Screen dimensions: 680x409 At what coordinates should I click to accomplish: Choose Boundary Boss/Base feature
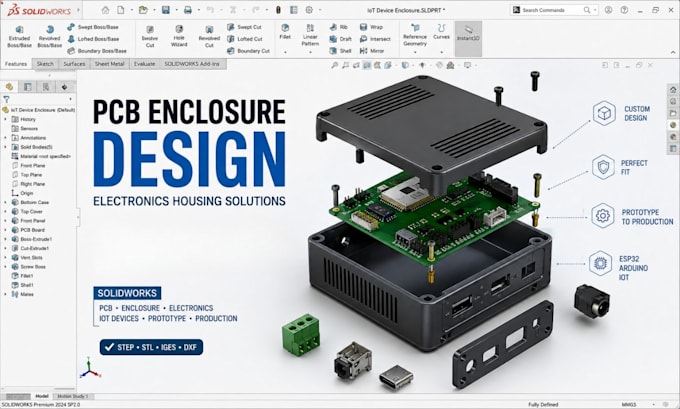97,51
